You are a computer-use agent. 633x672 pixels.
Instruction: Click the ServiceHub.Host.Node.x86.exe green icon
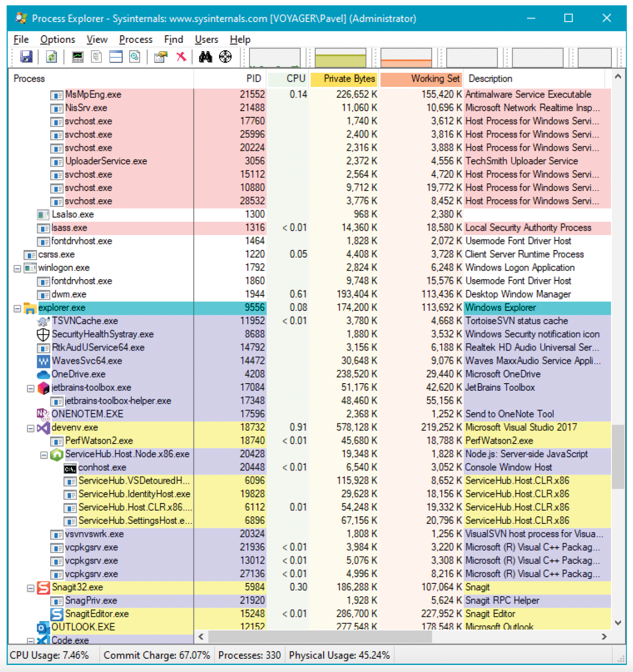57,455
